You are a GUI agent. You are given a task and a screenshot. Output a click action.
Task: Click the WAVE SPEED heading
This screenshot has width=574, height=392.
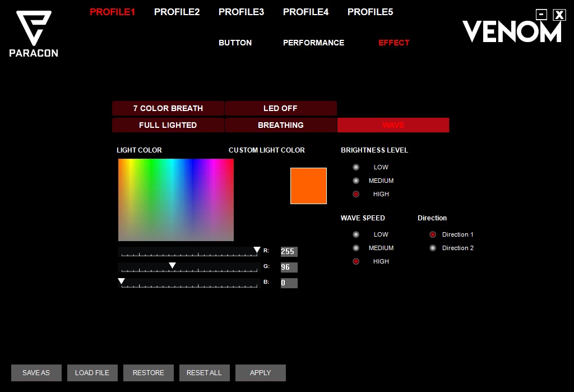pyautogui.click(x=363, y=218)
